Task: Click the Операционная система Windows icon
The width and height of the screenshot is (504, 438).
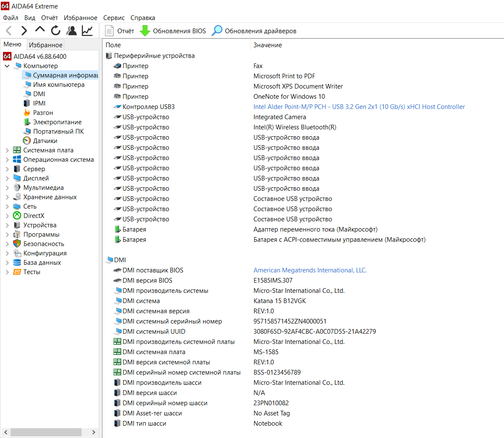Action: pyautogui.click(x=17, y=159)
